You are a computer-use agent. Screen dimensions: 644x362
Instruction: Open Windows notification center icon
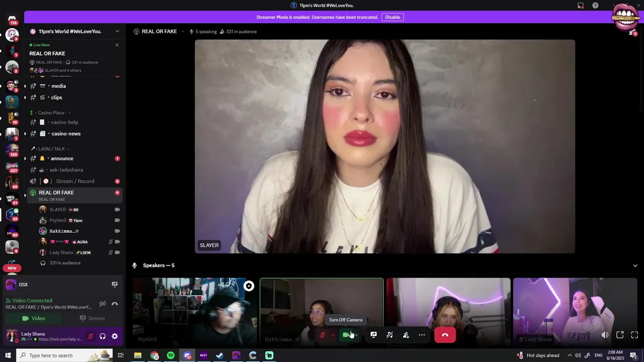[634, 355]
